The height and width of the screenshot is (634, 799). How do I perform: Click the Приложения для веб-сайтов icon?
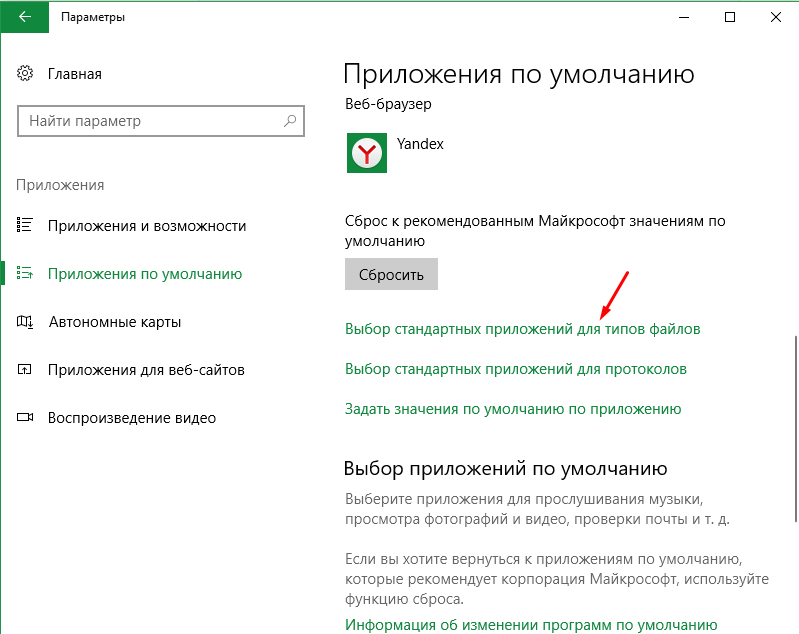point(24,369)
